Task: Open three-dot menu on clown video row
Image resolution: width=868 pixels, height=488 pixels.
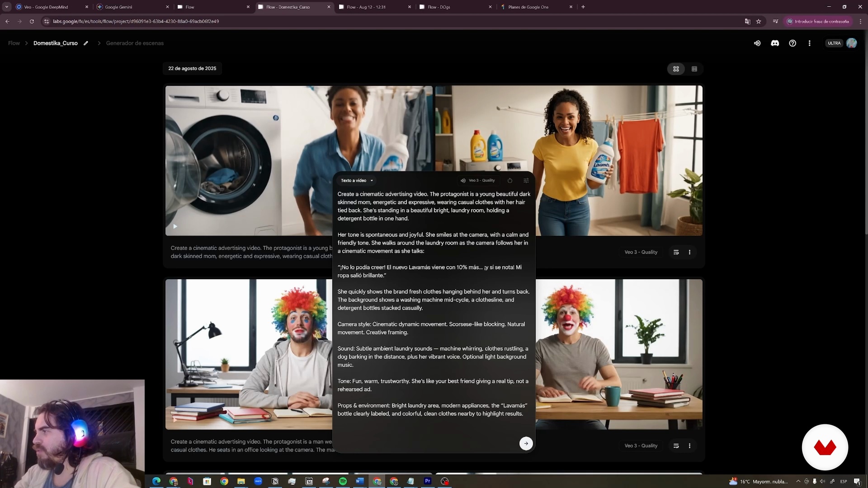Action: (689, 446)
